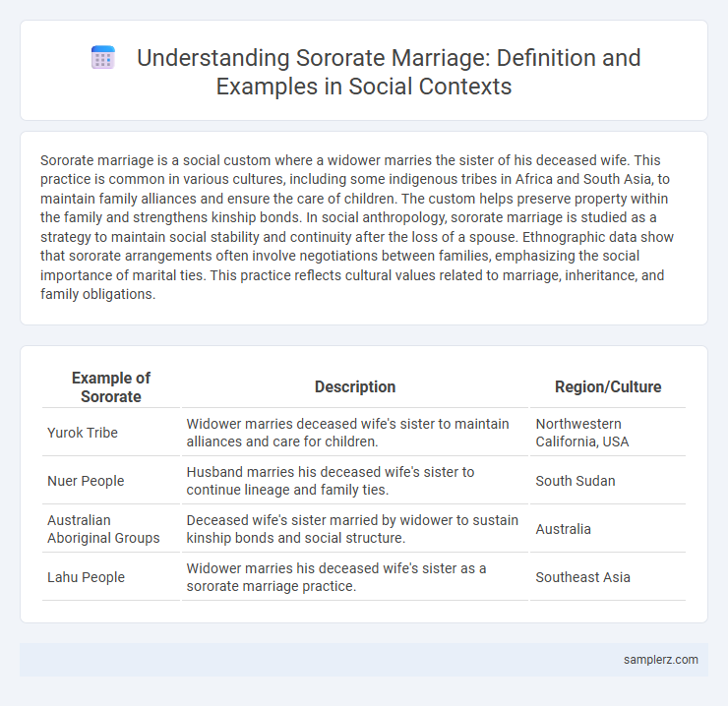Click the calendar icon beside the title
Viewport: 728px width, 706px height.
pyautogui.click(x=103, y=58)
